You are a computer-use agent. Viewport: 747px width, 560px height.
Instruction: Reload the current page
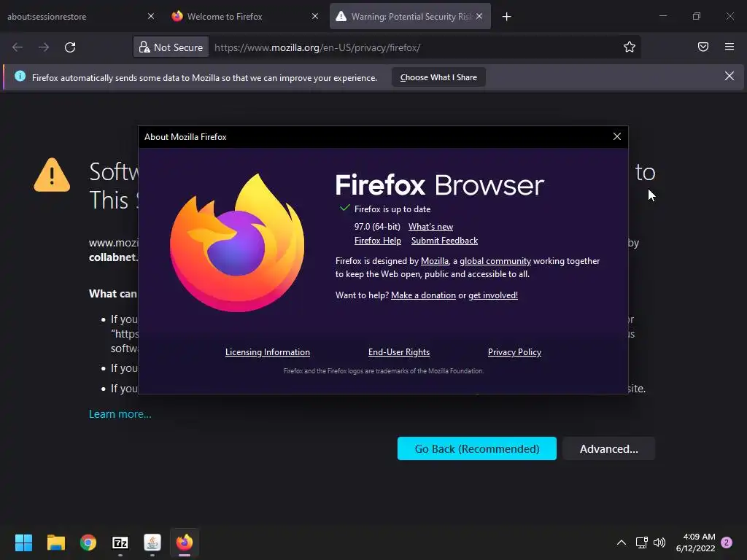click(x=70, y=47)
